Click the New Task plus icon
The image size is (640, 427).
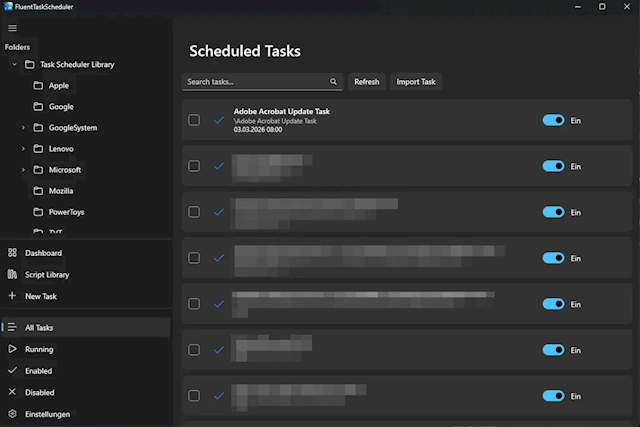pyautogui.click(x=12, y=296)
